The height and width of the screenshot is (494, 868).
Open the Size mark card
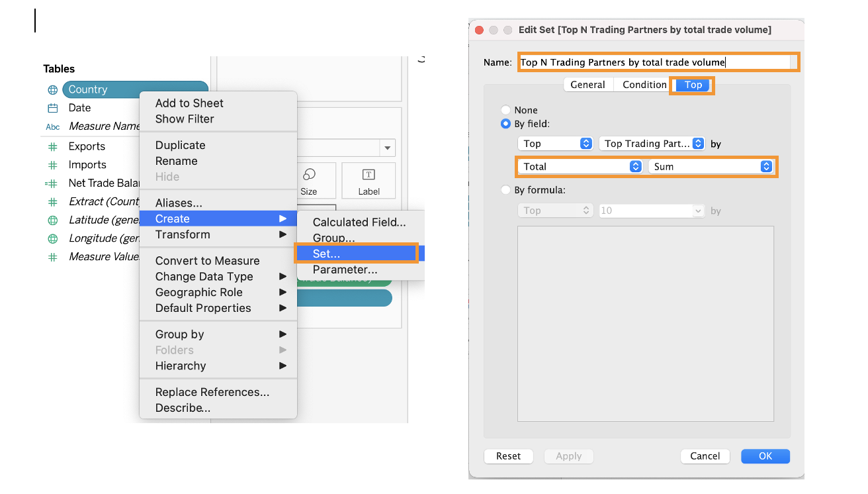[x=308, y=181]
